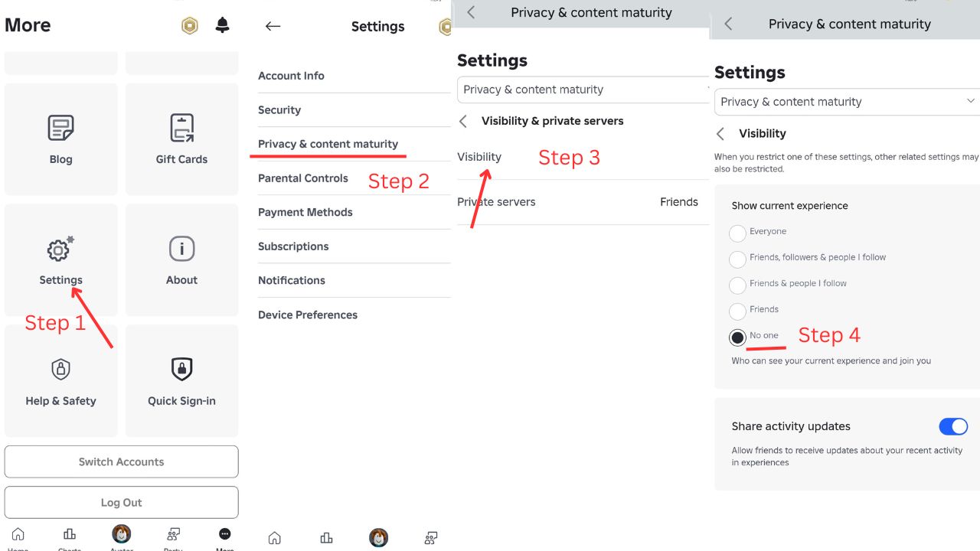Click the notification bell icon
This screenshot has width=980, height=551.
click(222, 25)
